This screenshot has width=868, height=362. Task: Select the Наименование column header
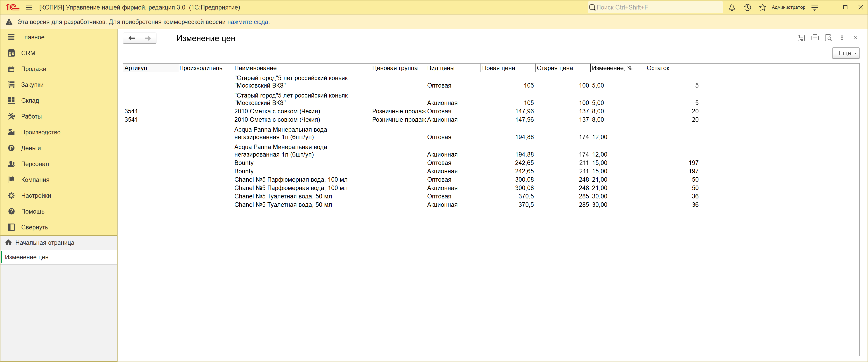pos(302,68)
